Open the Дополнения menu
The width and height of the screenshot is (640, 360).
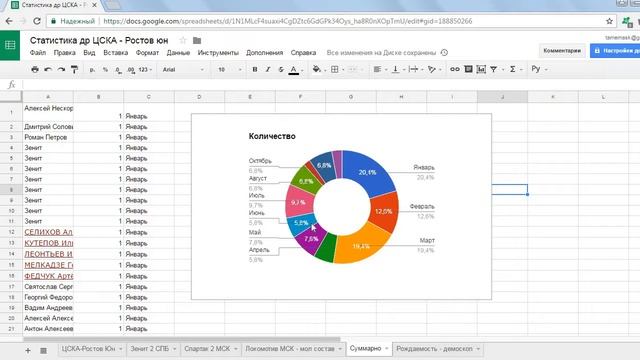[264, 53]
